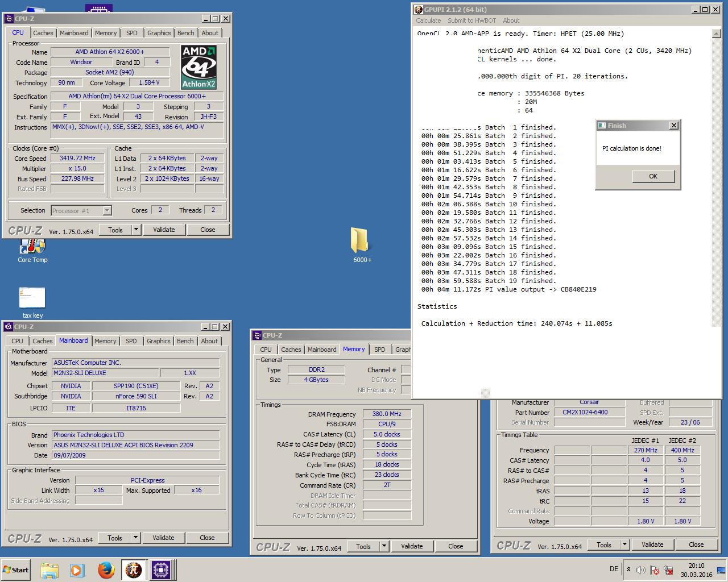Image resolution: width=728 pixels, height=582 pixels.
Task: Open Tools dropdown arrow in SPD window
Action: (x=624, y=544)
